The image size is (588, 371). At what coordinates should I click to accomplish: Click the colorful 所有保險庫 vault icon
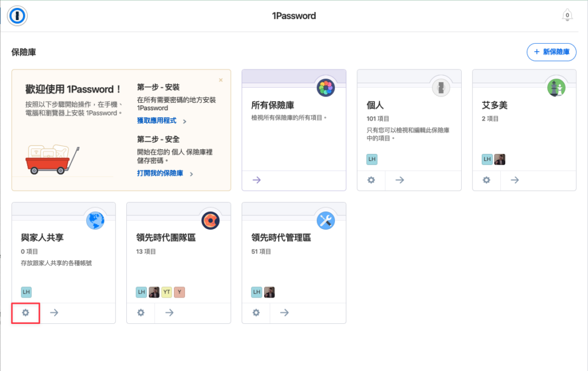coord(326,88)
